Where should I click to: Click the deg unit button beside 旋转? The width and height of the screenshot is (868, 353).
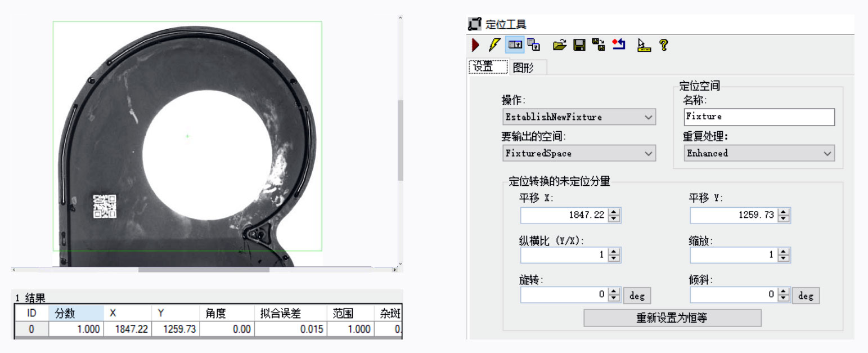tap(636, 295)
